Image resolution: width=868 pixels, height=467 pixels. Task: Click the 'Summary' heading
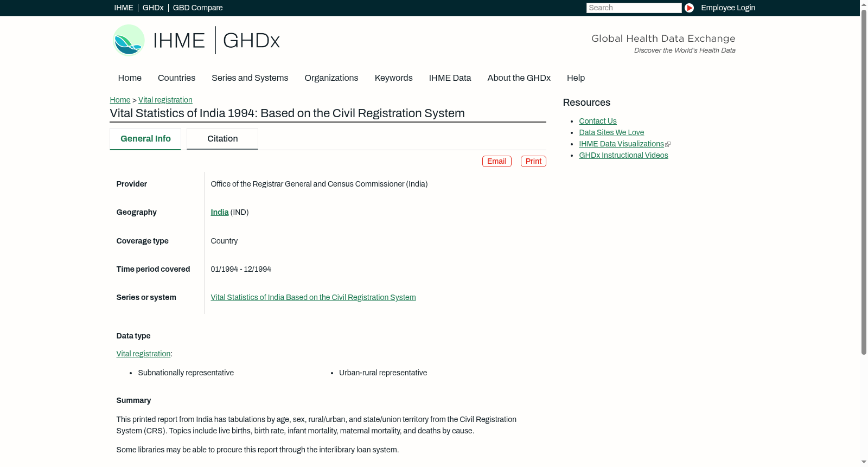(133, 400)
